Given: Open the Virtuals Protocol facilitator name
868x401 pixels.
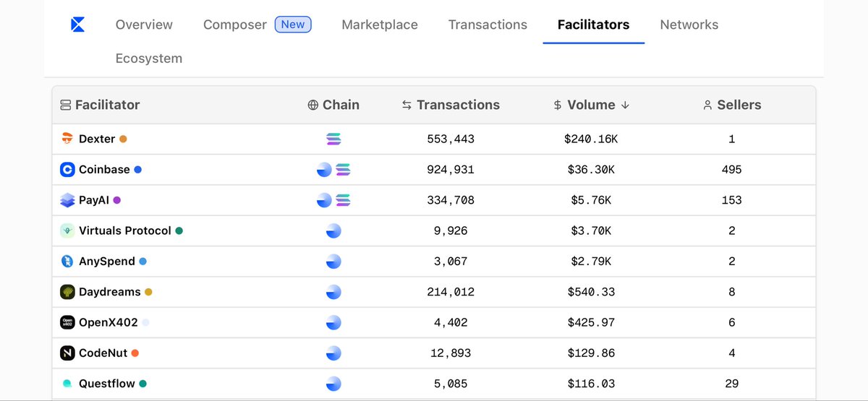Looking at the screenshot, I should click(125, 230).
